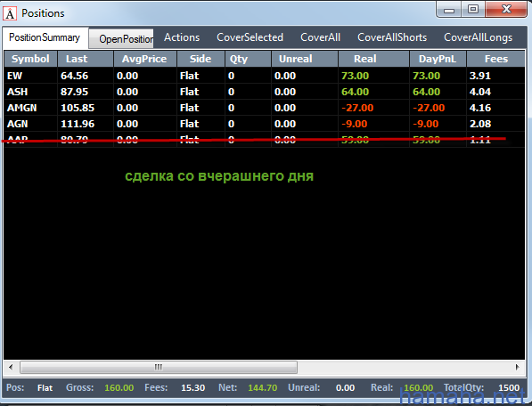This screenshot has width=532, height=406.
Task: Click CoverAllLongs in the toolbar
Action: pos(478,37)
